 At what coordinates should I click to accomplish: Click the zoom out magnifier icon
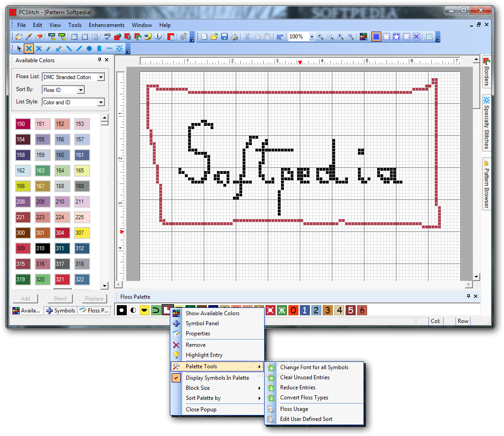click(331, 37)
